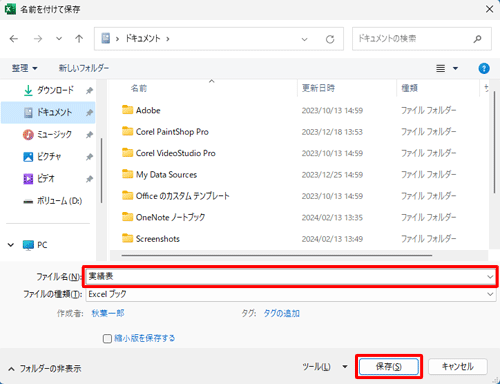Unpin ダウンロード using its pin icon
The width and height of the screenshot is (500, 384).
click(x=89, y=90)
